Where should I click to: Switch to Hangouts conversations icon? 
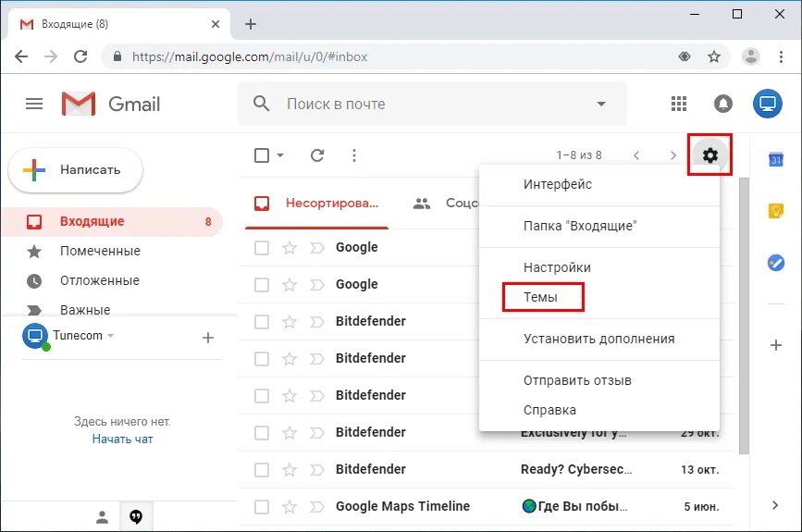(x=136, y=516)
